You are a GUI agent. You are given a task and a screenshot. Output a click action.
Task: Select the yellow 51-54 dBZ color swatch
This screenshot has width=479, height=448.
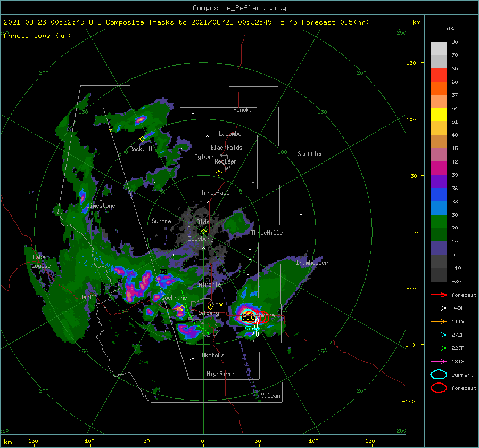point(439,115)
